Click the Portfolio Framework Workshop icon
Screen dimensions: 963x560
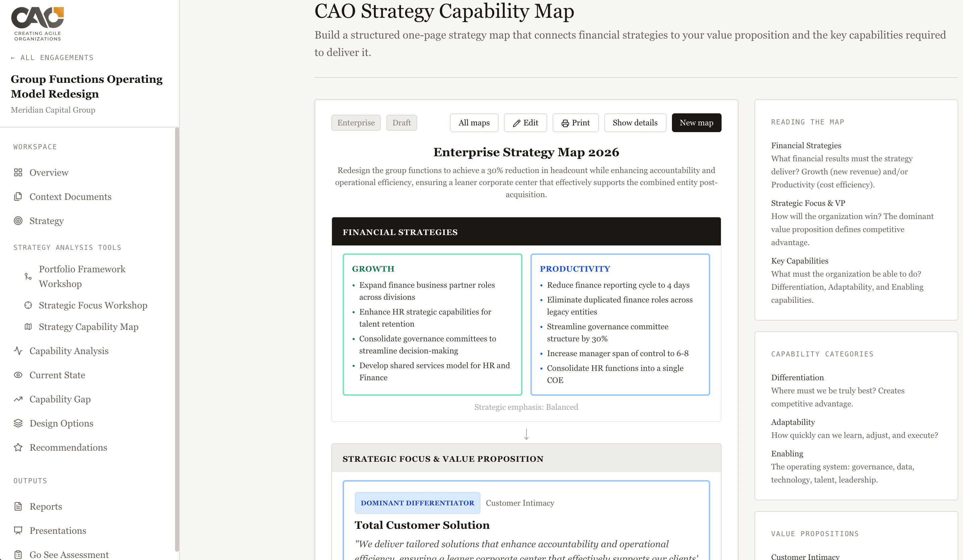click(x=28, y=276)
